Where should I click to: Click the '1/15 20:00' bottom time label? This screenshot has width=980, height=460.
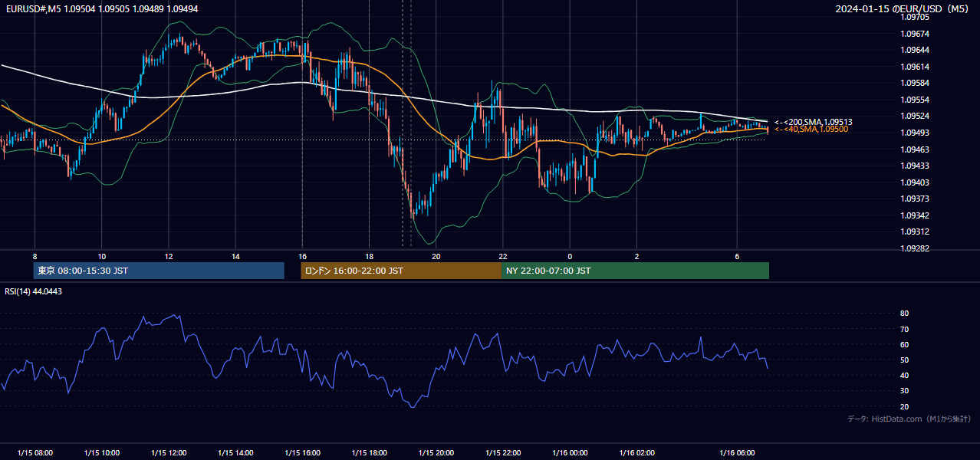(x=436, y=452)
